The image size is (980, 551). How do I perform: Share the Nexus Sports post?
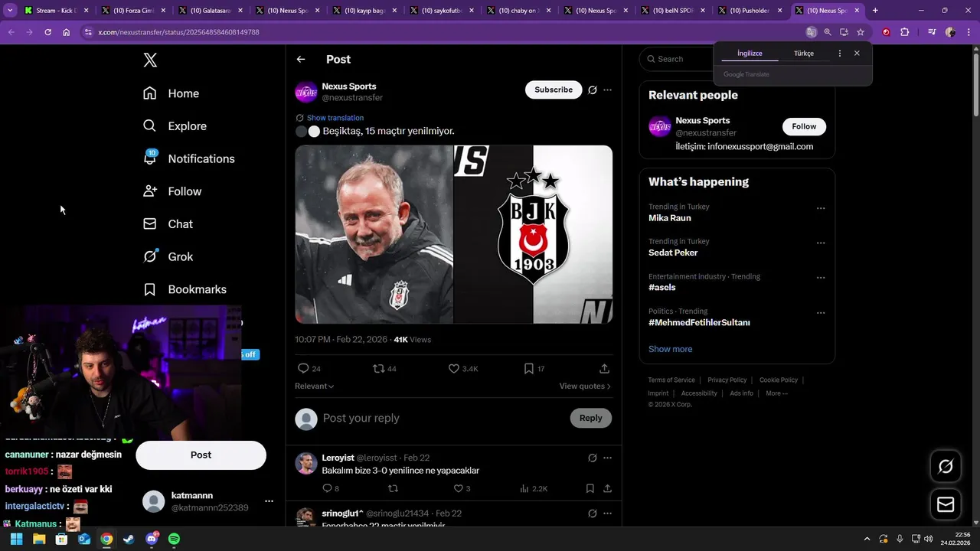coord(604,369)
